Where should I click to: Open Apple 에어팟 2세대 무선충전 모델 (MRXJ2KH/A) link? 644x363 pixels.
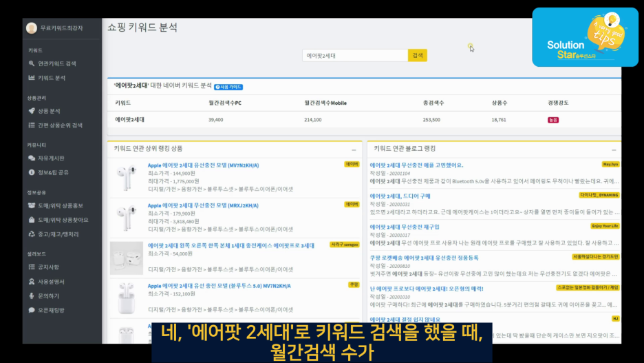tap(203, 205)
